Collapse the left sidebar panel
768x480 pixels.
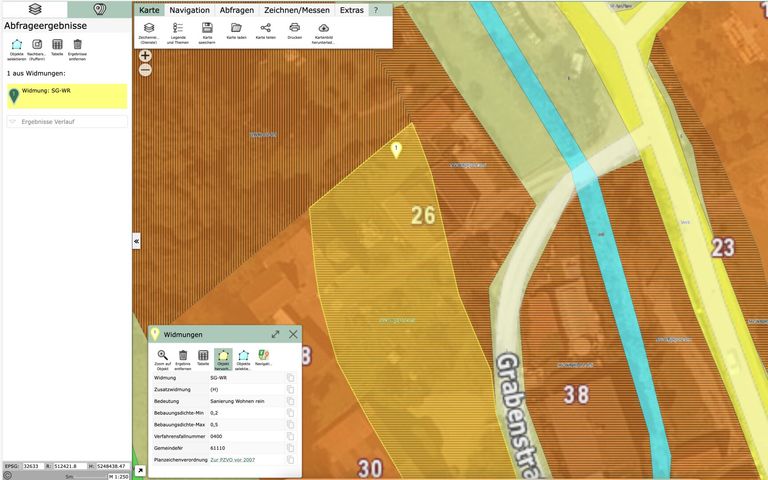click(136, 241)
